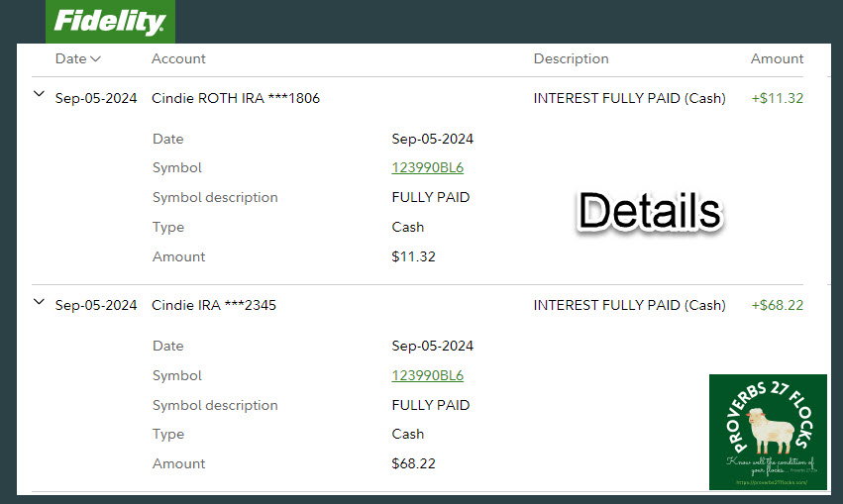Viewport: 843px width, 504px height.
Task: Click the +$11.32 amount
Action: coord(777,99)
